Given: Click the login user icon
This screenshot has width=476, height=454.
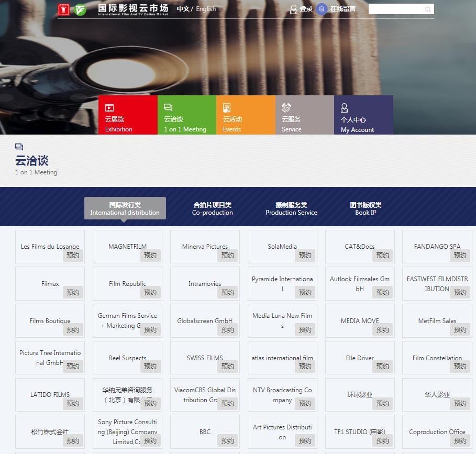Looking at the screenshot, I should coord(294,9).
